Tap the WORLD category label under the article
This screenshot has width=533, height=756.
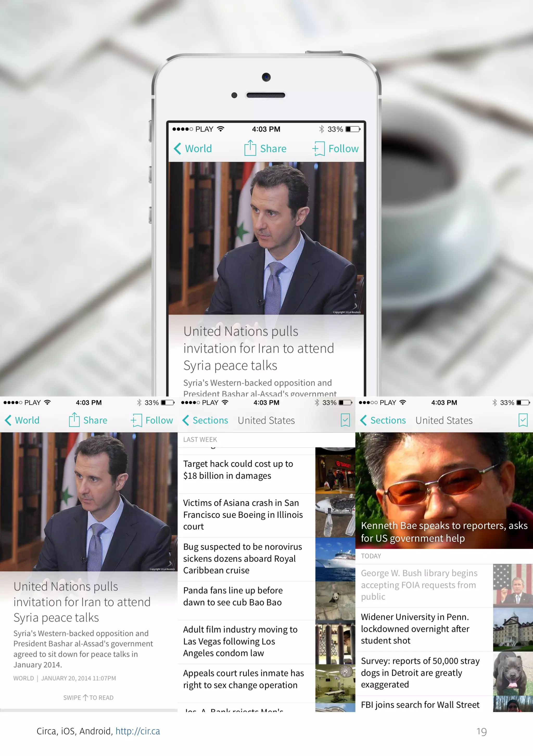pyautogui.click(x=23, y=678)
